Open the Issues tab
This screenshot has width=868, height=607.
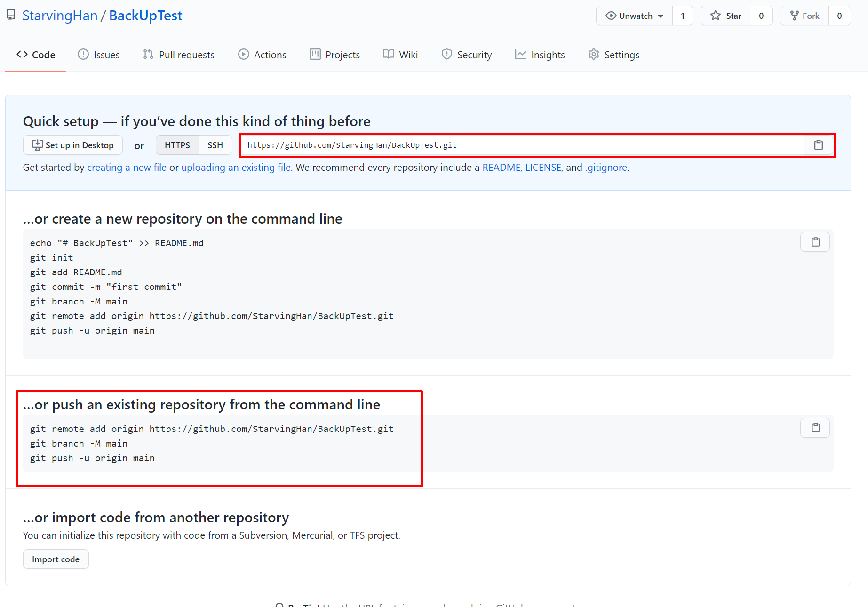click(99, 55)
